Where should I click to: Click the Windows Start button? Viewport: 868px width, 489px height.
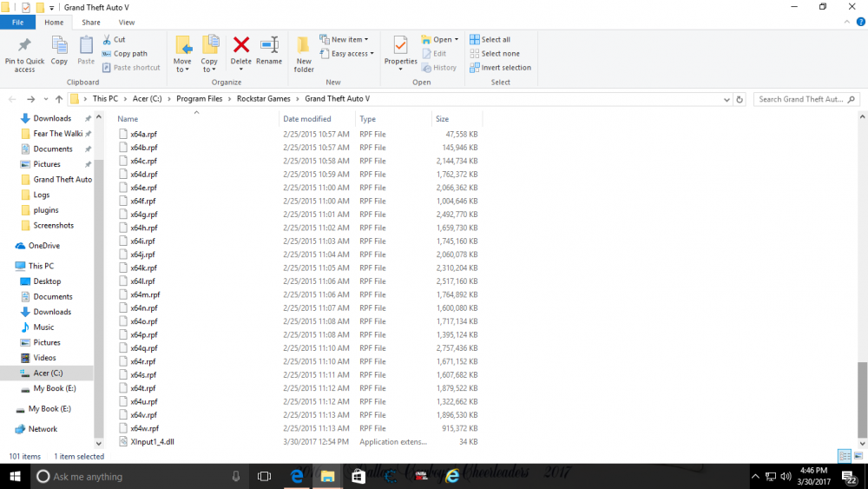(x=15, y=476)
